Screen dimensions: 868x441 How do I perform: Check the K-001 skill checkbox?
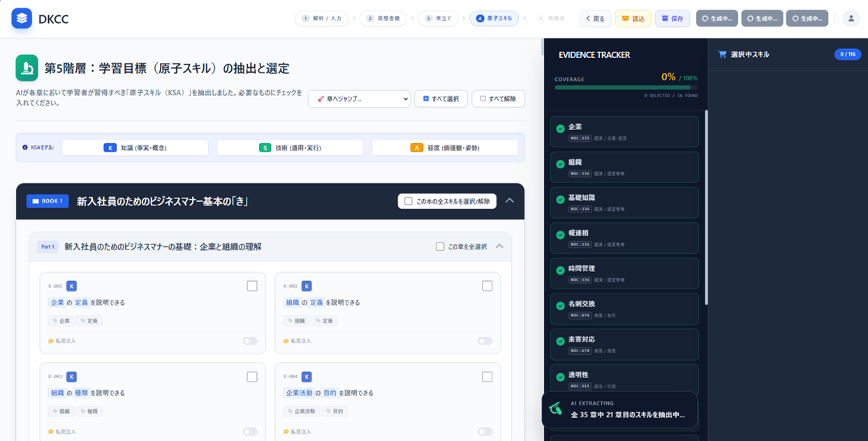[252, 286]
